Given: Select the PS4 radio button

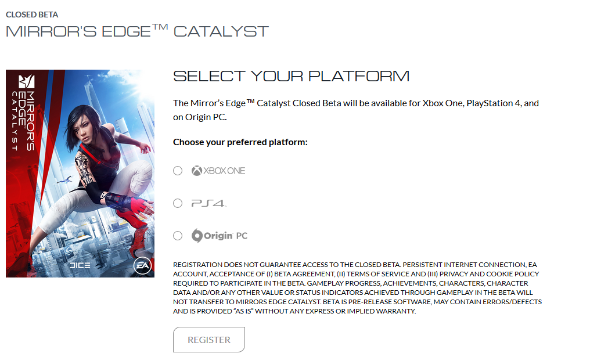Looking at the screenshot, I should click(178, 203).
